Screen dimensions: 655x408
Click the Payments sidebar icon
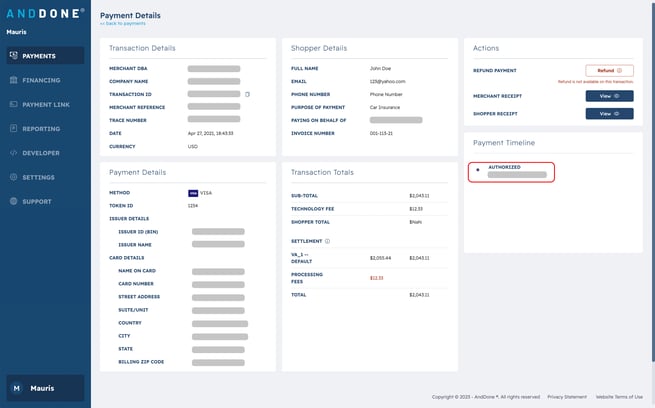click(13, 56)
